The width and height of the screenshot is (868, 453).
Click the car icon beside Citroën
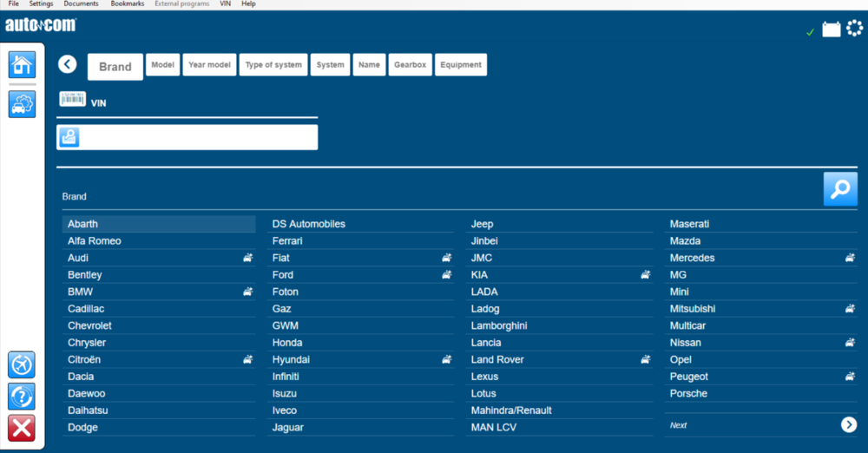(248, 359)
